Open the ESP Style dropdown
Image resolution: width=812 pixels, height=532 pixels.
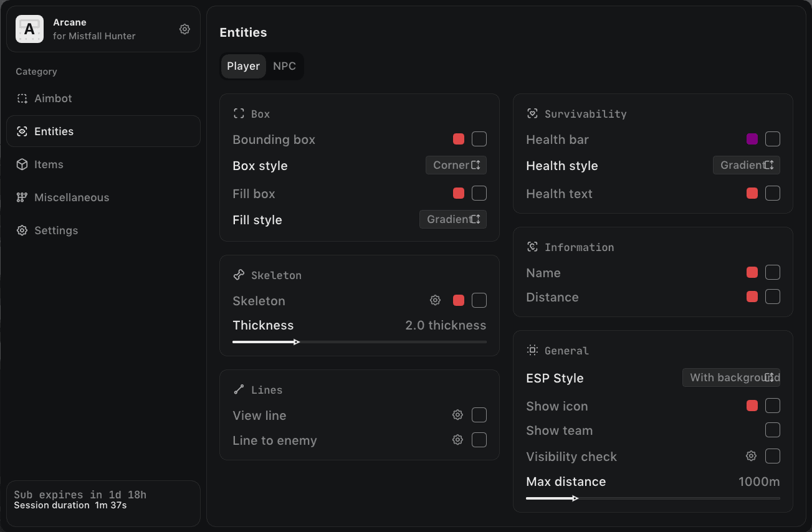(x=732, y=378)
